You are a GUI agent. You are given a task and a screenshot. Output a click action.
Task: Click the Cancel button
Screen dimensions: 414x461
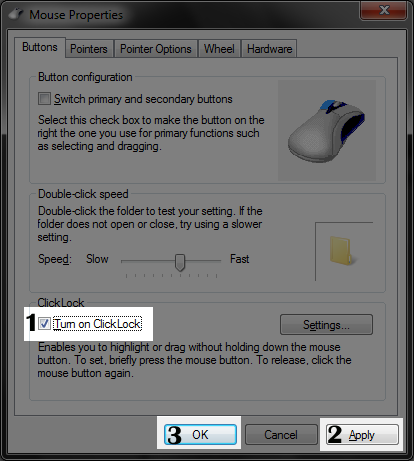[281, 434]
